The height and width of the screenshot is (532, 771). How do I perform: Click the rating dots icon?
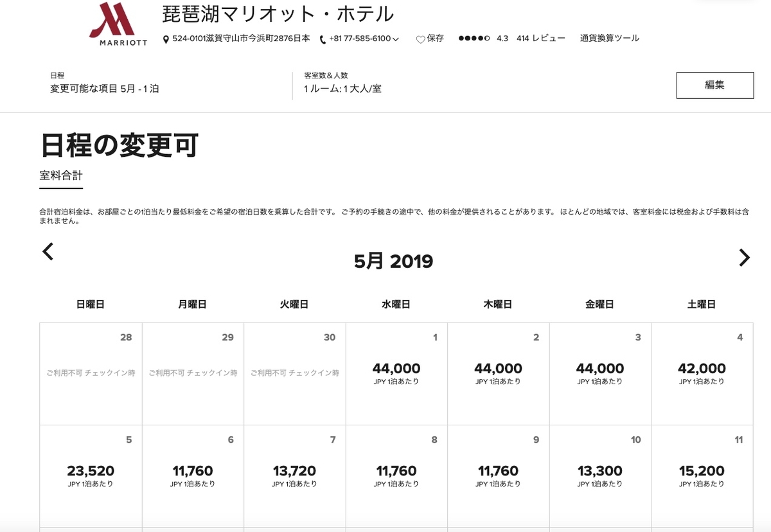474,39
